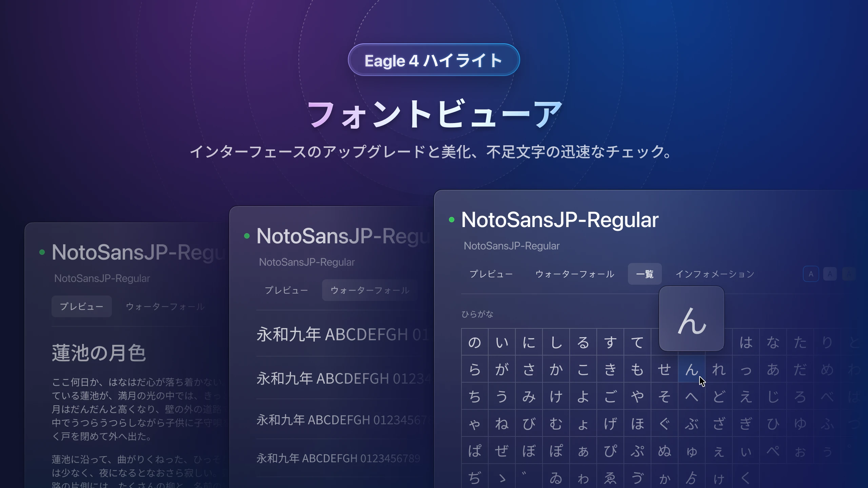Select the み glyph cell

tap(529, 396)
